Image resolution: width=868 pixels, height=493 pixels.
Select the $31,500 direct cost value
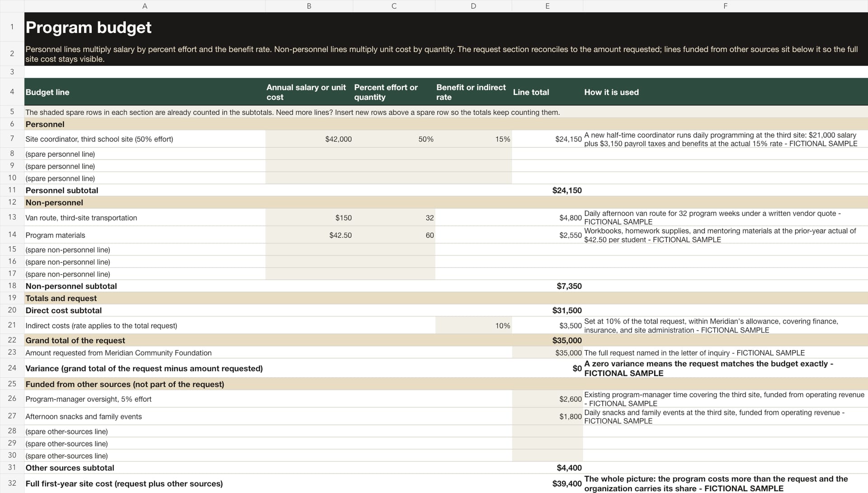click(x=547, y=310)
